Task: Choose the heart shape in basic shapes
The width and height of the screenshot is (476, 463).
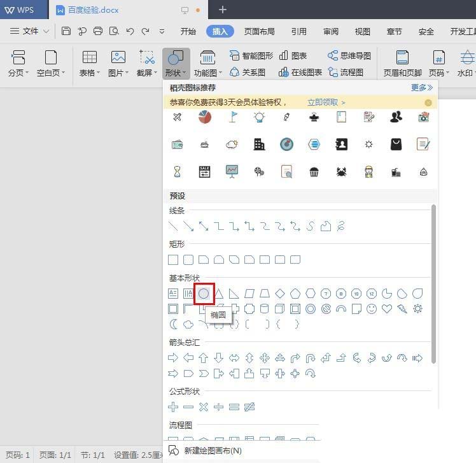Action: click(387, 309)
